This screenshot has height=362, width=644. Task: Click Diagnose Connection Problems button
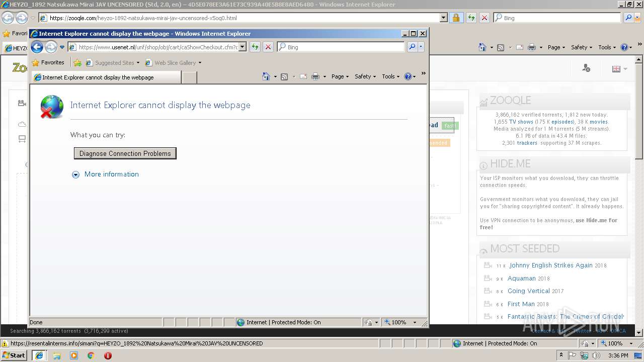[x=125, y=153]
